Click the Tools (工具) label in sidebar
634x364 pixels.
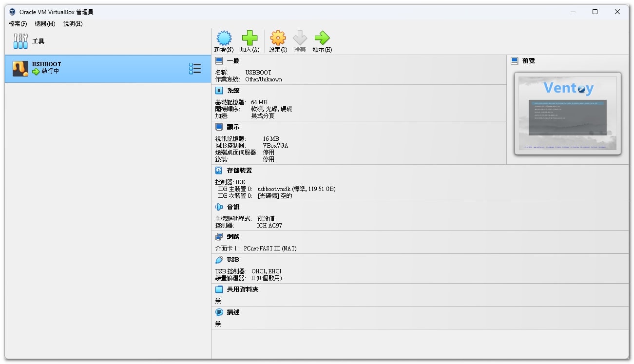point(38,41)
